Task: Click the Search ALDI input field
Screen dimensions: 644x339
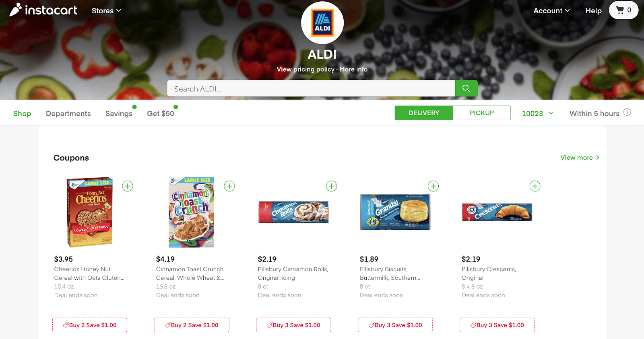Action: [311, 88]
